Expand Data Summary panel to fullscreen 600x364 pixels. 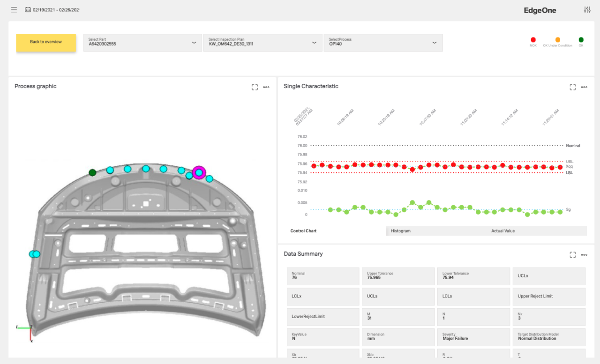572,255
